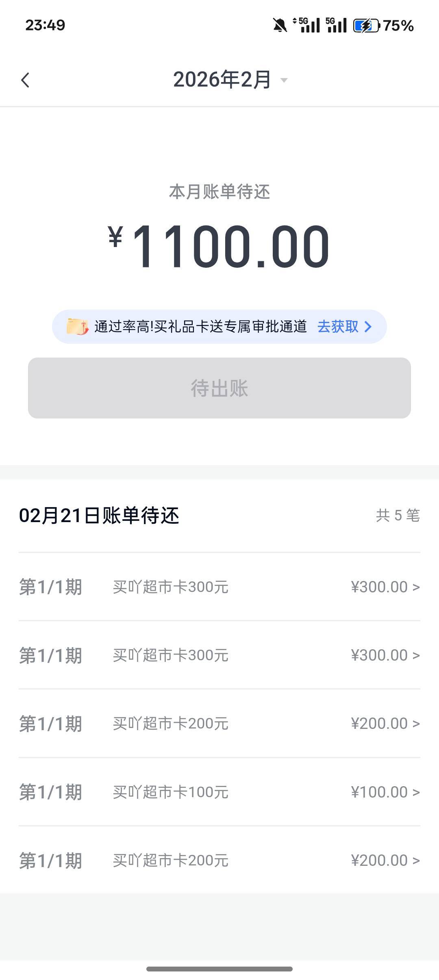Image resolution: width=439 pixels, height=980 pixels.
Task: Tap the battery charging icon
Action: 366,26
